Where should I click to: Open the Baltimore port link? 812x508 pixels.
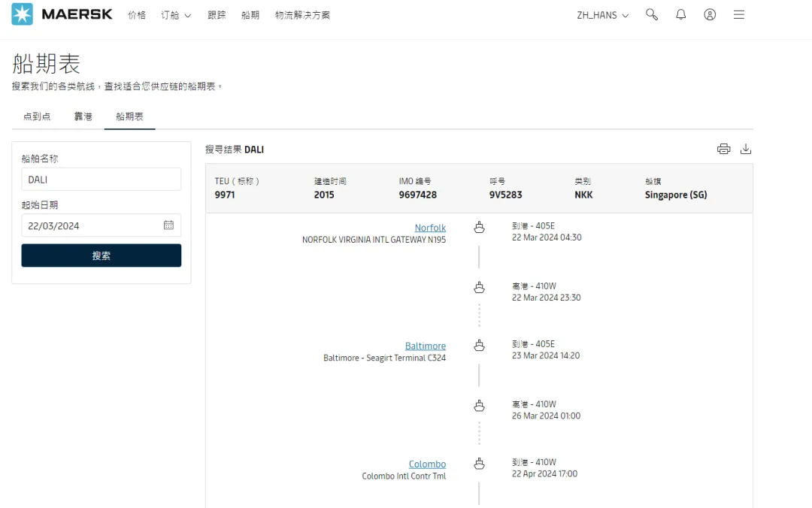[425, 346]
